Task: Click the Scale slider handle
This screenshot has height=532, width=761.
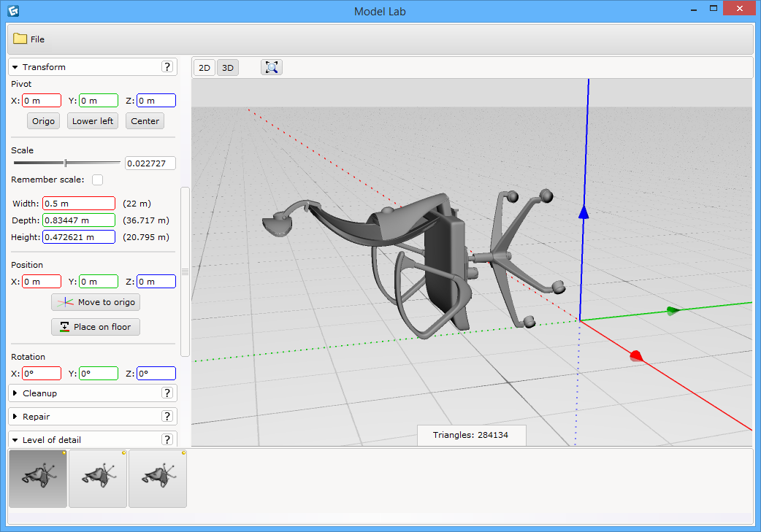Action: (66, 163)
